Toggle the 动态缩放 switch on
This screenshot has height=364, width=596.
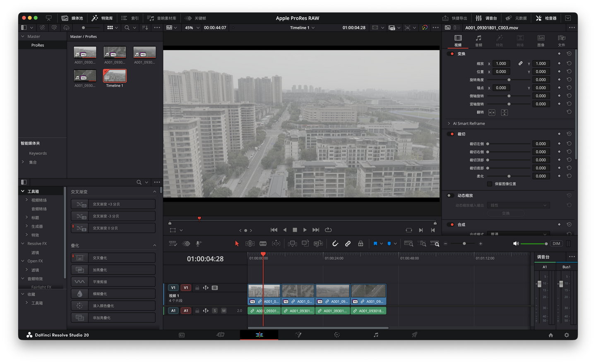[x=450, y=196]
